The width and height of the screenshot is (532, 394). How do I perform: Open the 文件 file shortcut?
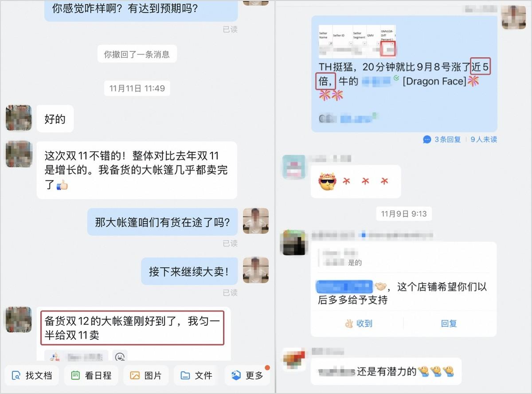196,375
